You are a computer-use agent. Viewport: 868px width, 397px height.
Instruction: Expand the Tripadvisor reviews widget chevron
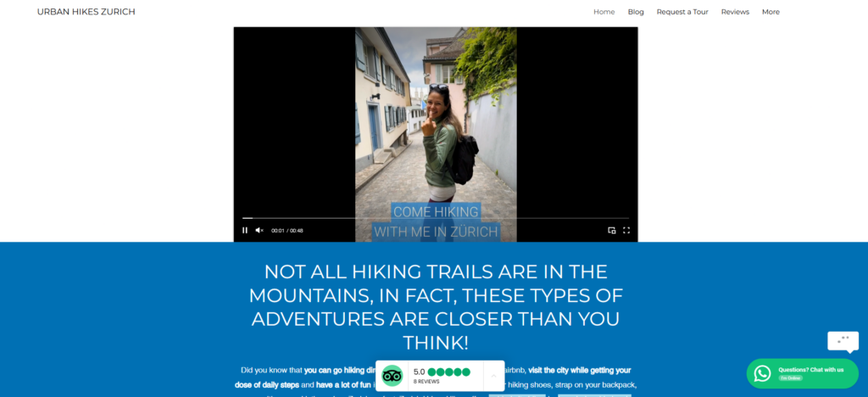tap(493, 376)
